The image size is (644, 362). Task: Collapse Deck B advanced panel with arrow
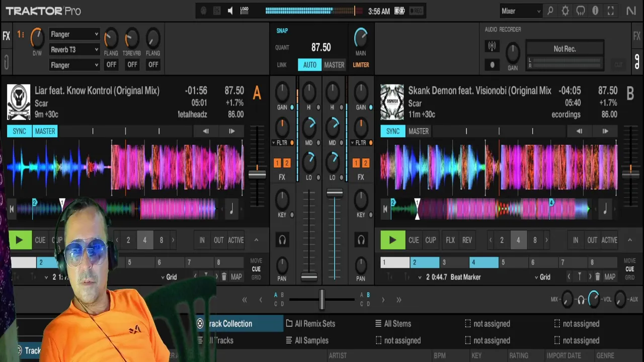(629, 240)
